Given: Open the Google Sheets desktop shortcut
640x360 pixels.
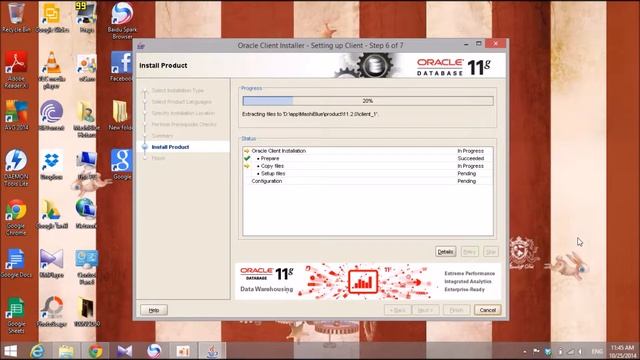Looking at the screenshot, I should tap(16, 315).
